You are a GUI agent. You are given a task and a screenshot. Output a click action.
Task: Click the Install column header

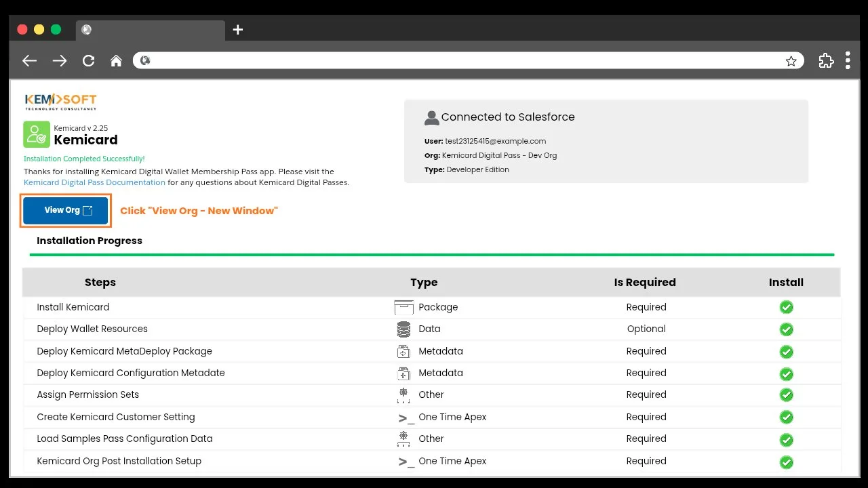(x=786, y=283)
